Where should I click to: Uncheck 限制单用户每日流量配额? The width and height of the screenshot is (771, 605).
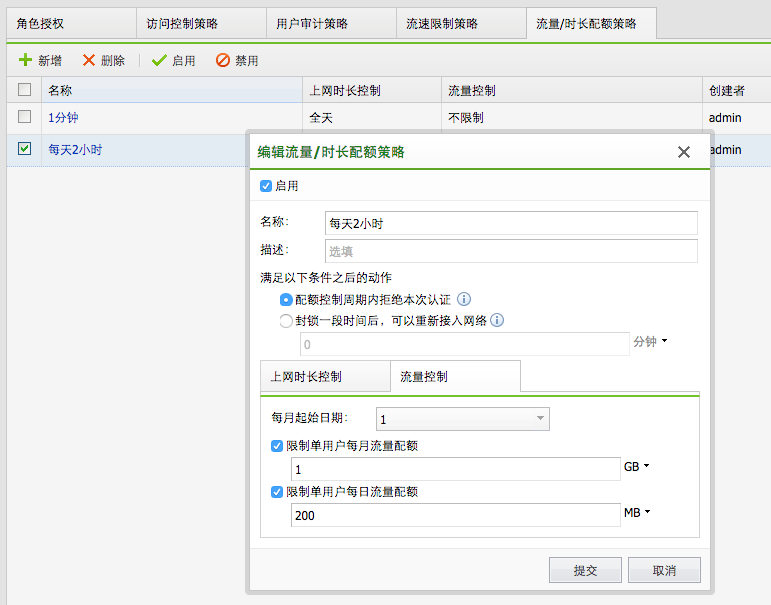pyautogui.click(x=277, y=492)
